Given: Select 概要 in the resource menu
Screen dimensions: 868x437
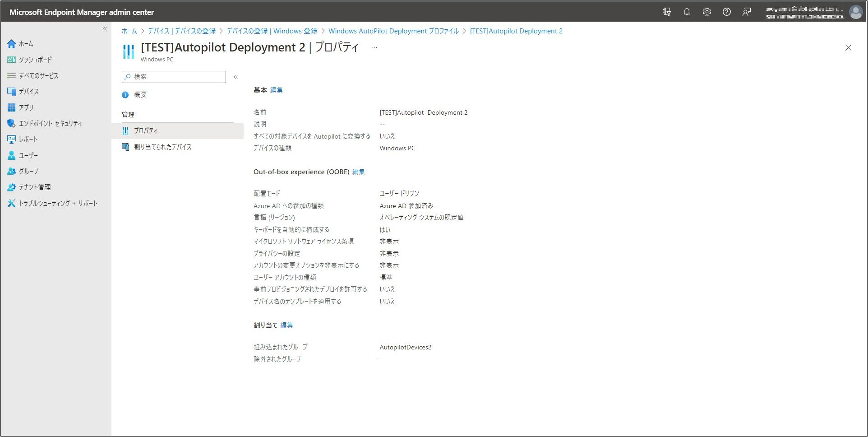Looking at the screenshot, I should tap(140, 95).
